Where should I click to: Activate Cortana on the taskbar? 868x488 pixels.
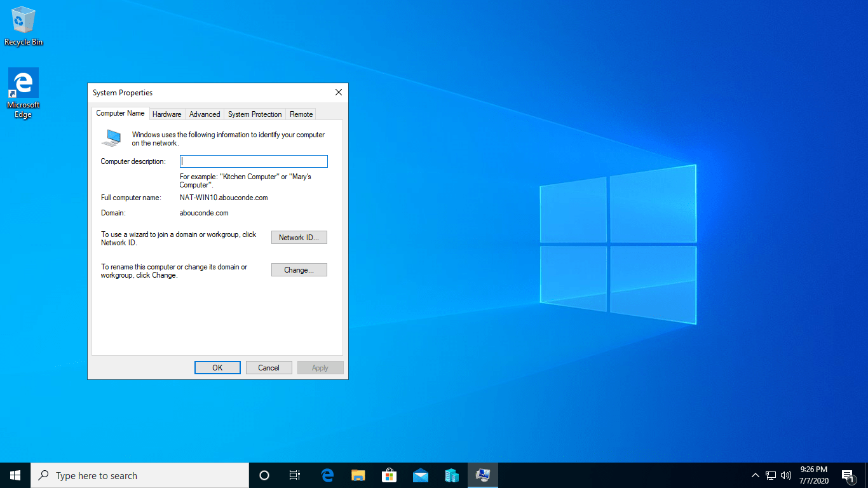click(264, 475)
